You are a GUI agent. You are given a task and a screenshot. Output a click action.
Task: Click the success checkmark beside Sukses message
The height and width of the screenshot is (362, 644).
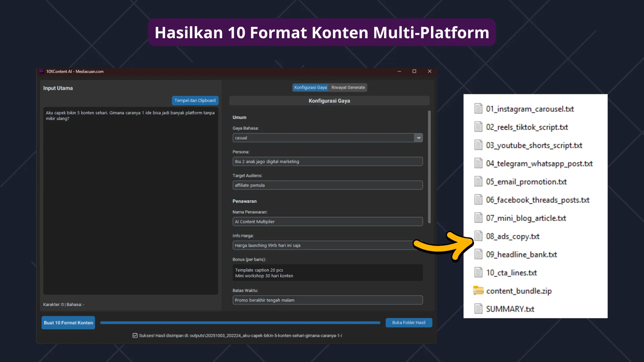tap(135, 336)
